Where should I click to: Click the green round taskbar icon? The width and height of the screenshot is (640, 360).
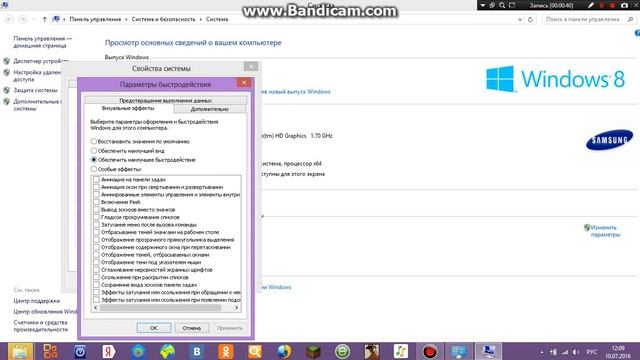click(x=342, y=351)
